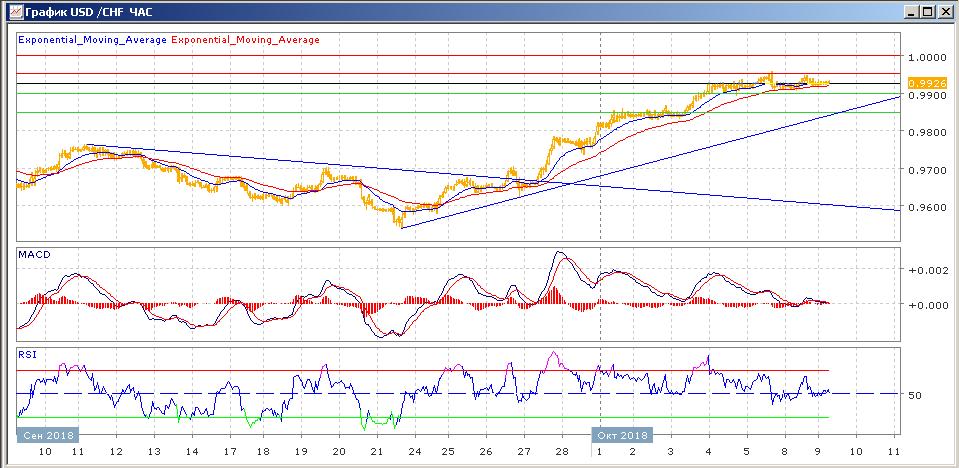This screenshot has width=959, height=468.
Task: Click the MACD indicator label
Action: [35, 254]
